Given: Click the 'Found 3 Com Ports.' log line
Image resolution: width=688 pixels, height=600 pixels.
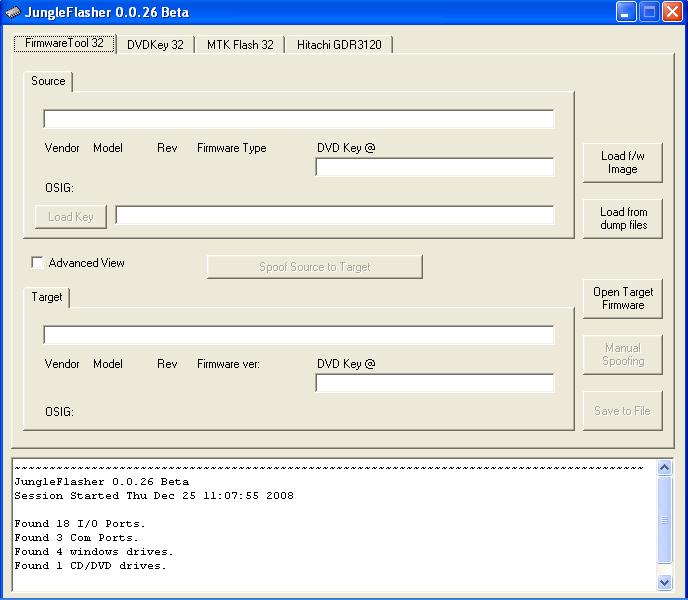Looking at the screenshot, I should (x=76, y=538).
